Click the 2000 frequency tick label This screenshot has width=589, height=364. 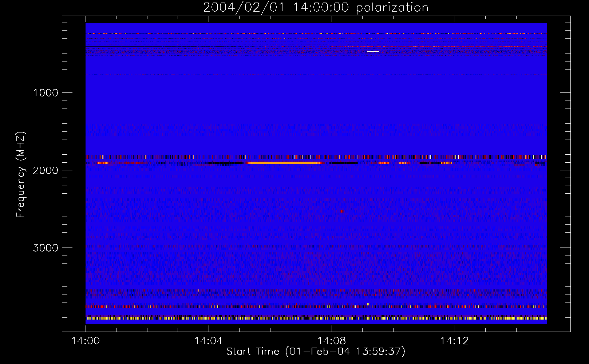coord(46,170)
